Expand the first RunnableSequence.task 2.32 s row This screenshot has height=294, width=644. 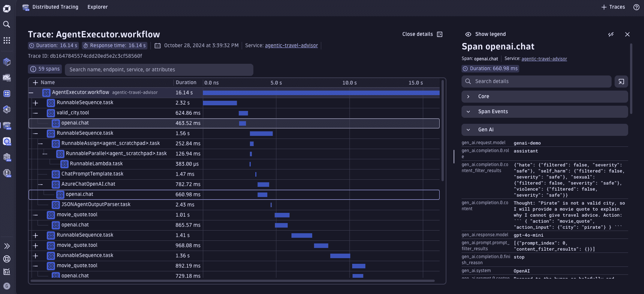(35, 103)
